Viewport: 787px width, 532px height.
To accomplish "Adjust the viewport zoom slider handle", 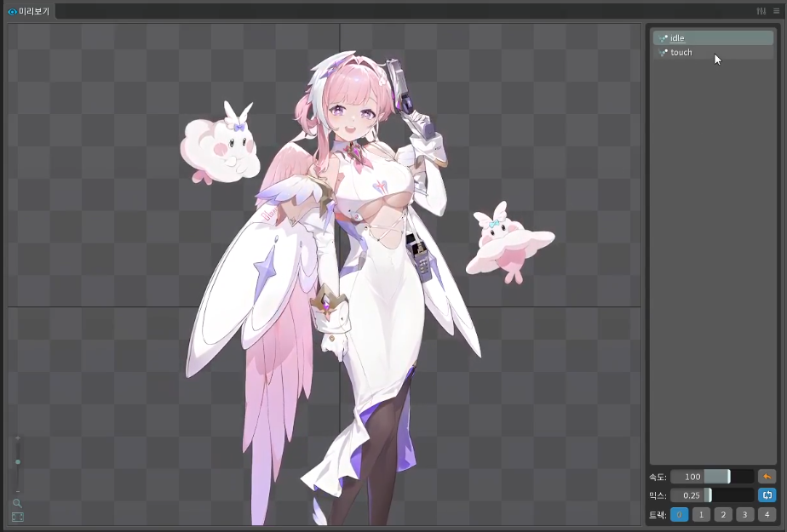I will click(18, 462).
